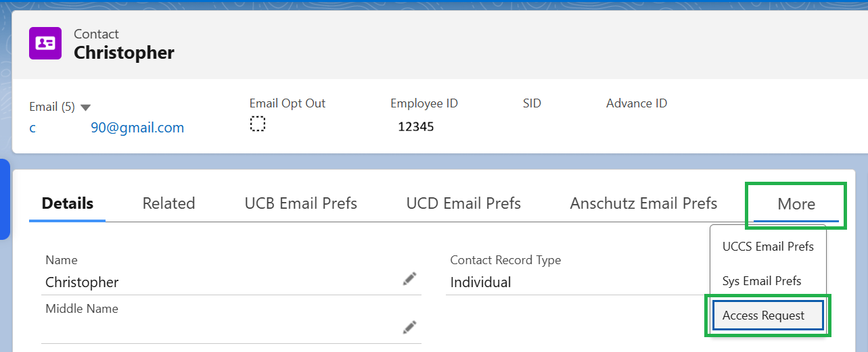
Task: Click the Contact Record Type value Individual
Action: point(480,282)
